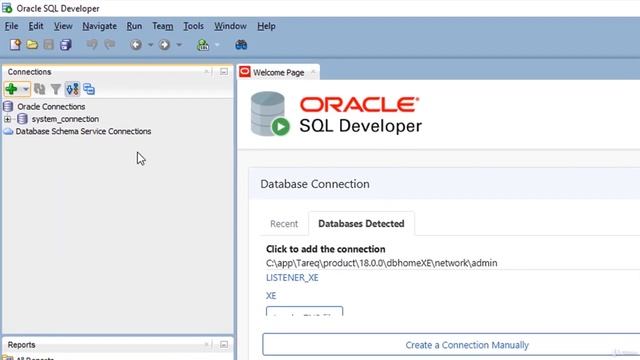Viewport: 640px width, 360px height.
Task: Minimize the Connections panel
Action: coord(224,71)
